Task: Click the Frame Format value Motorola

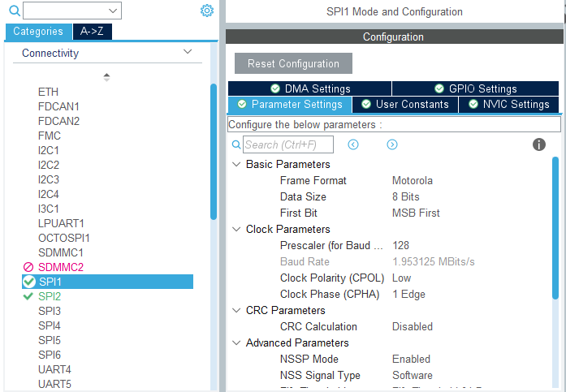Action: 413,181
